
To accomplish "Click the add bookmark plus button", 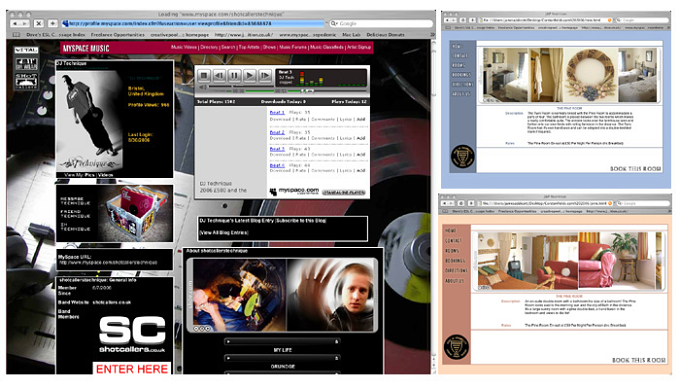I will [x=52, y=23].
